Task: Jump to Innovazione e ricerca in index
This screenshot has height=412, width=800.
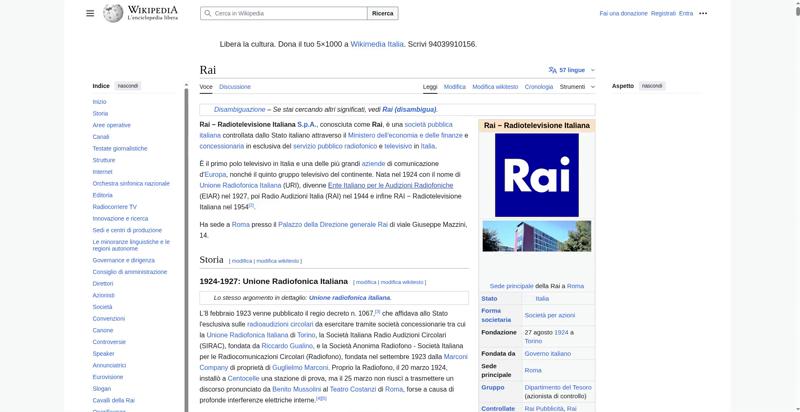Action: [120, 219]
